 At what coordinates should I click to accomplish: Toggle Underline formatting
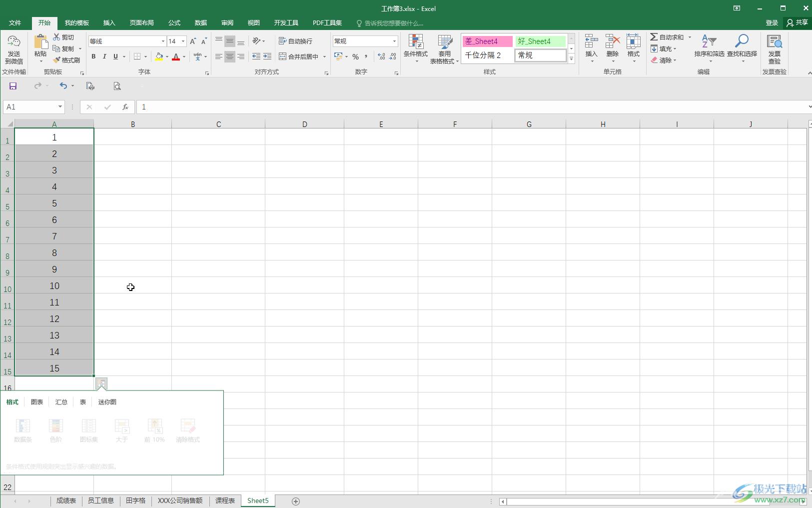click(115, 56)
